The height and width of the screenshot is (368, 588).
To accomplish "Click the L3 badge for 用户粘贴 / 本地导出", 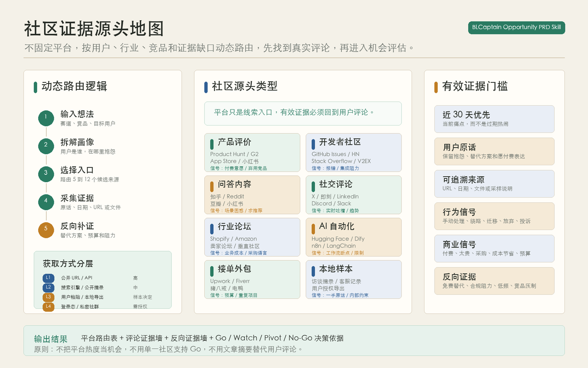I will coord(48,297).
